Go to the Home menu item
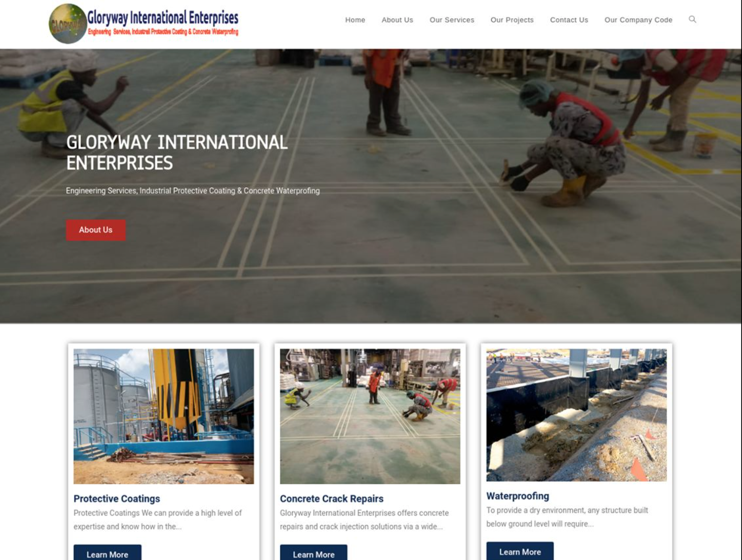 coord(355,20)
